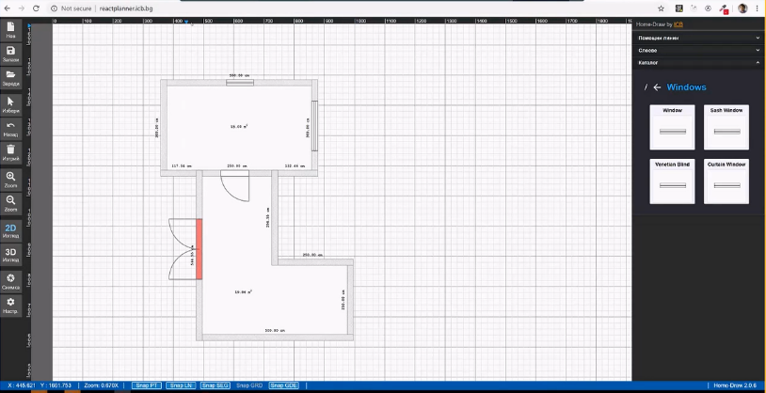The height and width of the screenshot is (393, 766).
Task: Enable Snap GRD in the status bar
Action: [250, 386]
